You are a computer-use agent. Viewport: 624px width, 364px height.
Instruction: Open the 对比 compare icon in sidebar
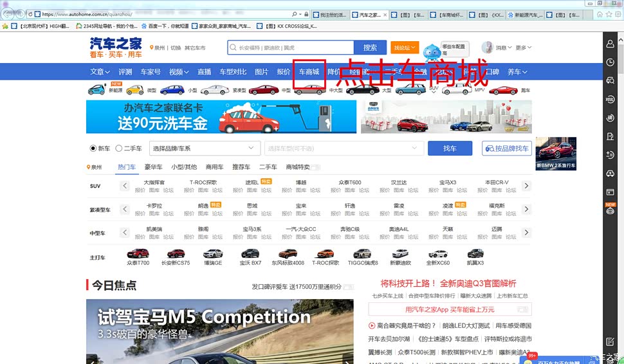tap(610, 99)
